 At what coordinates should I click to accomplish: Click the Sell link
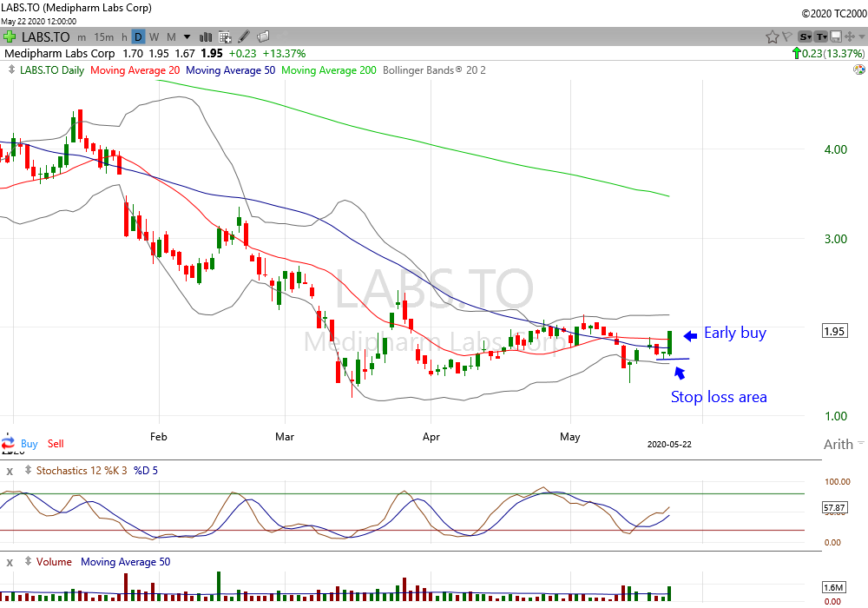(x=56, y=444)
